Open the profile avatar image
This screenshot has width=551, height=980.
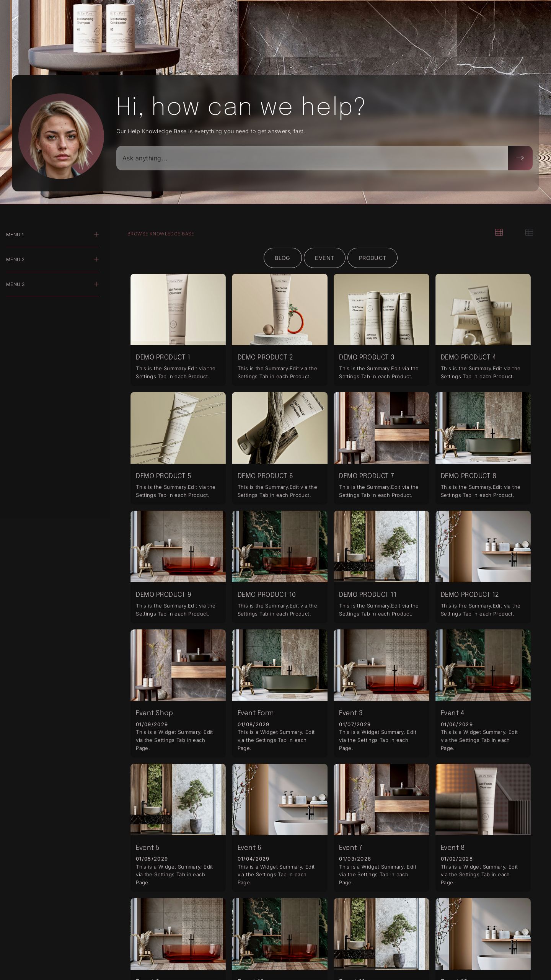point(61,136)
